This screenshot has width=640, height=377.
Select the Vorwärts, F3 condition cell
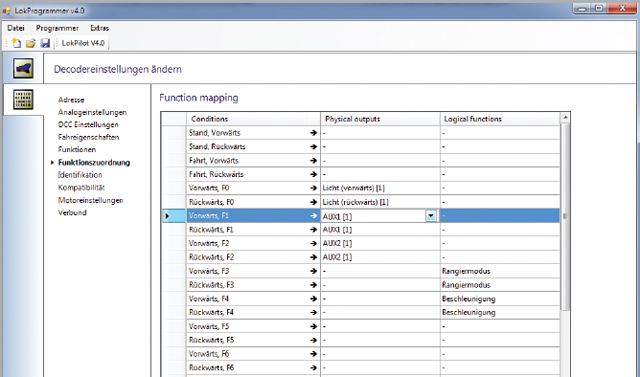(253, 271)
